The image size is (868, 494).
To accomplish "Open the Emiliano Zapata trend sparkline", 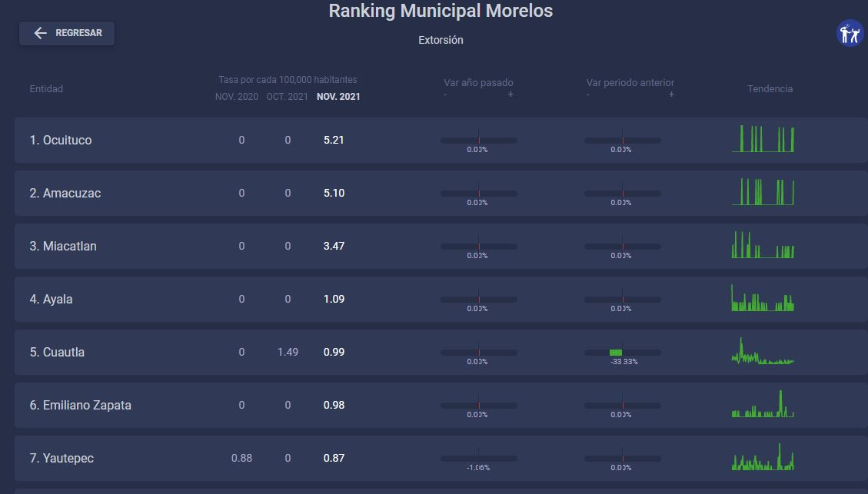I will point(763,404).
